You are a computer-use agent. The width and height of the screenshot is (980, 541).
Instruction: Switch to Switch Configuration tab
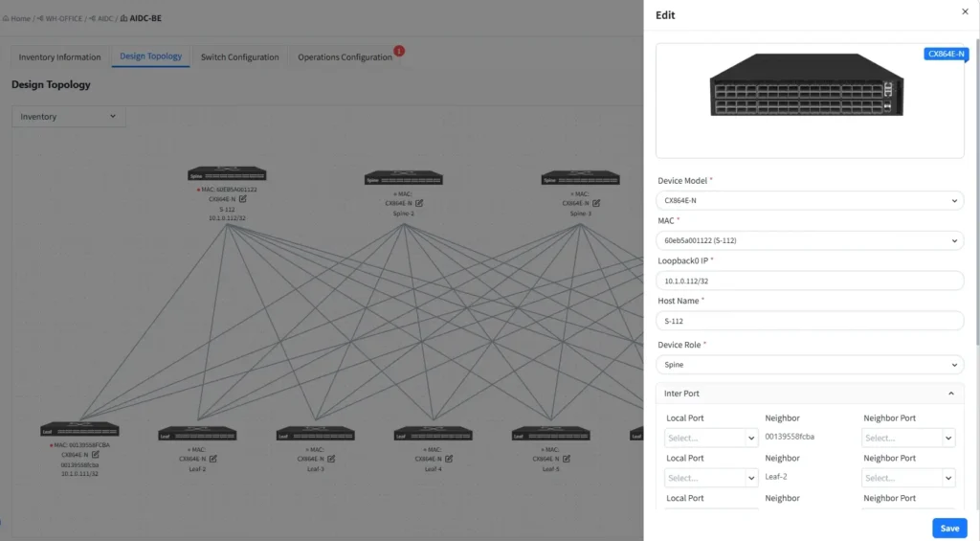(239, 56)
